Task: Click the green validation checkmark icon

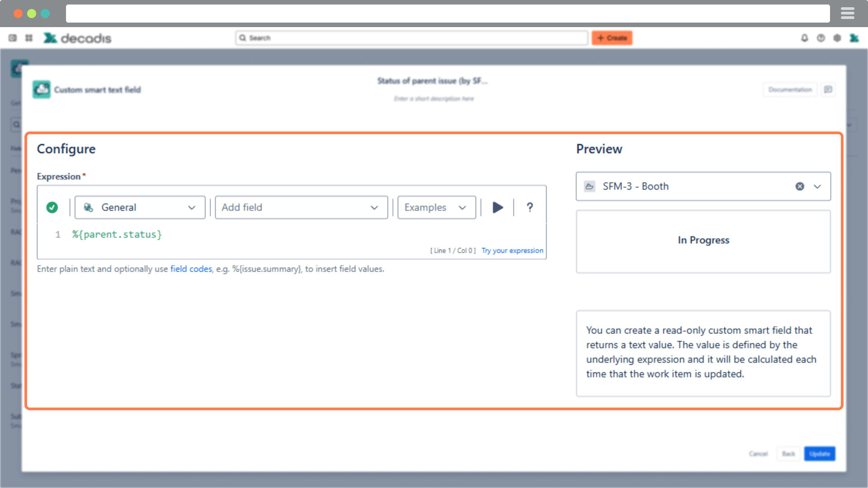Action: [52, 207]
